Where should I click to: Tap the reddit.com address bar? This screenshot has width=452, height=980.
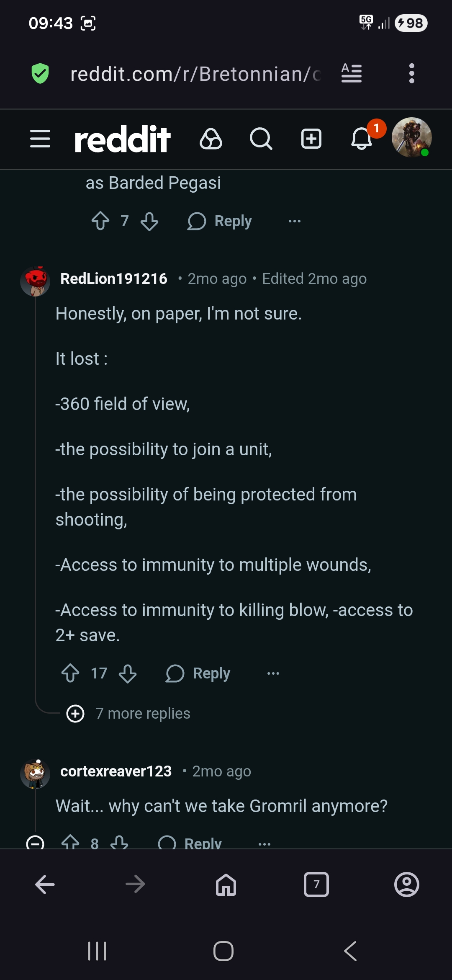[195, 74]
